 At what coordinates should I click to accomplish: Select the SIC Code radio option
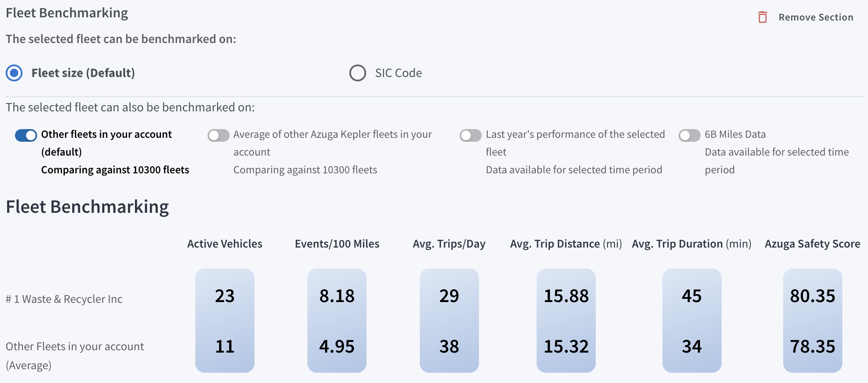point(358,73)
